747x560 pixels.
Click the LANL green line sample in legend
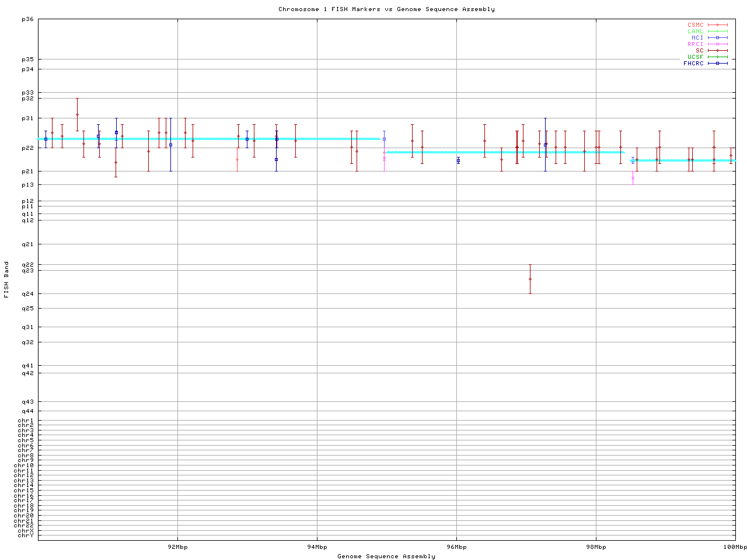point(717,32)
